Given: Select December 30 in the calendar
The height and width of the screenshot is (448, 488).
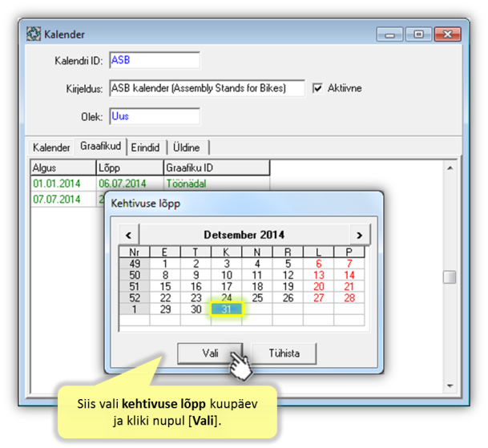Looking at the screenshot, I should click(196, 309).
